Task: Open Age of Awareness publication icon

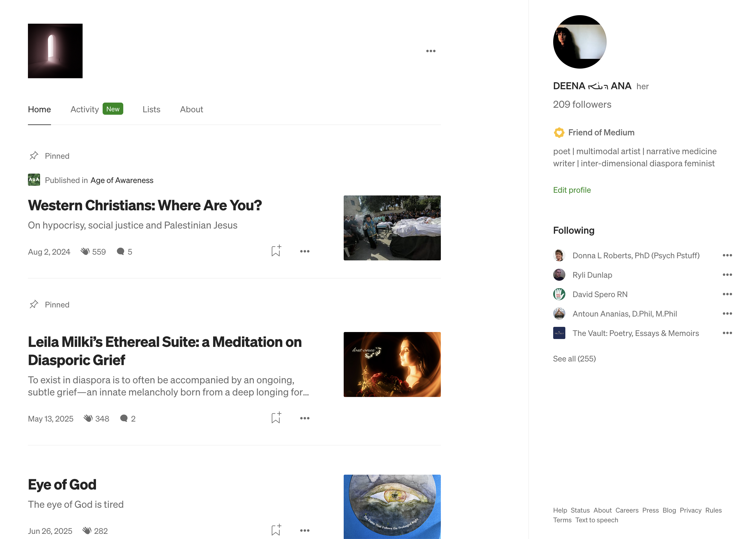Action: coord(34,180)
